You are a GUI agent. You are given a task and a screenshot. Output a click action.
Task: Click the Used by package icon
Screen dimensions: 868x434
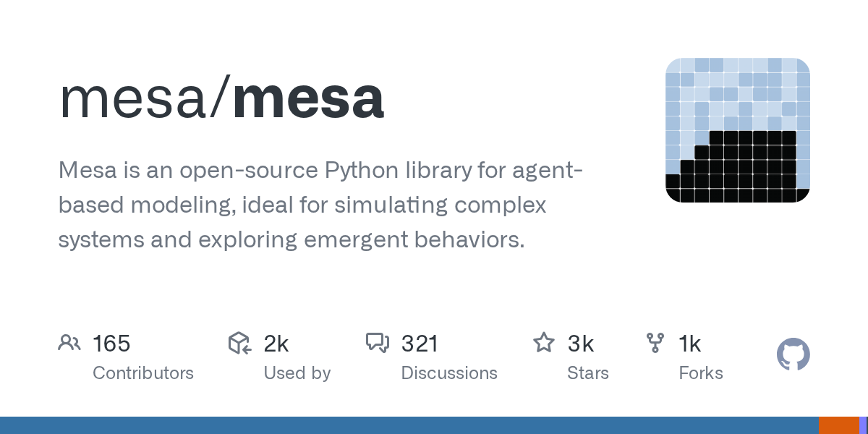click(239, 343)
